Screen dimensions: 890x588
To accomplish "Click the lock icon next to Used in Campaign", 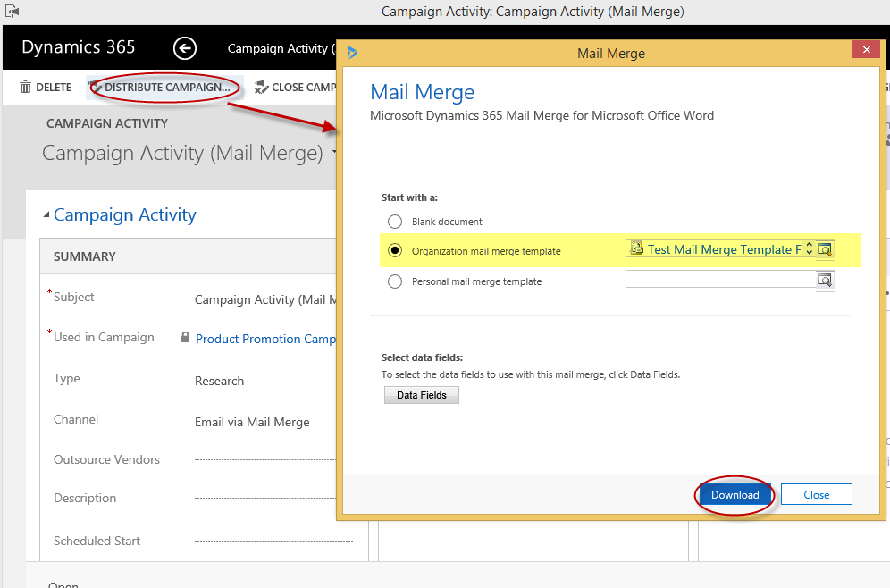I will pyautogui.click(x=184, y=339).
